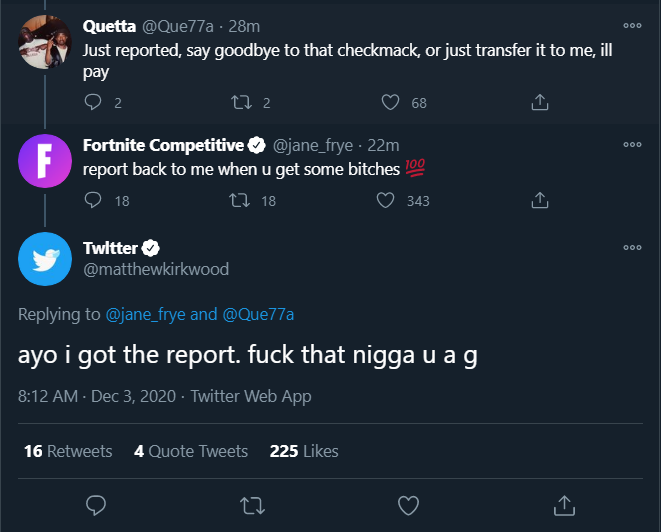This screenshot has height=532, width=661.
Task: Like the Fortnite Competitive tweet
Action: point(385,200)
